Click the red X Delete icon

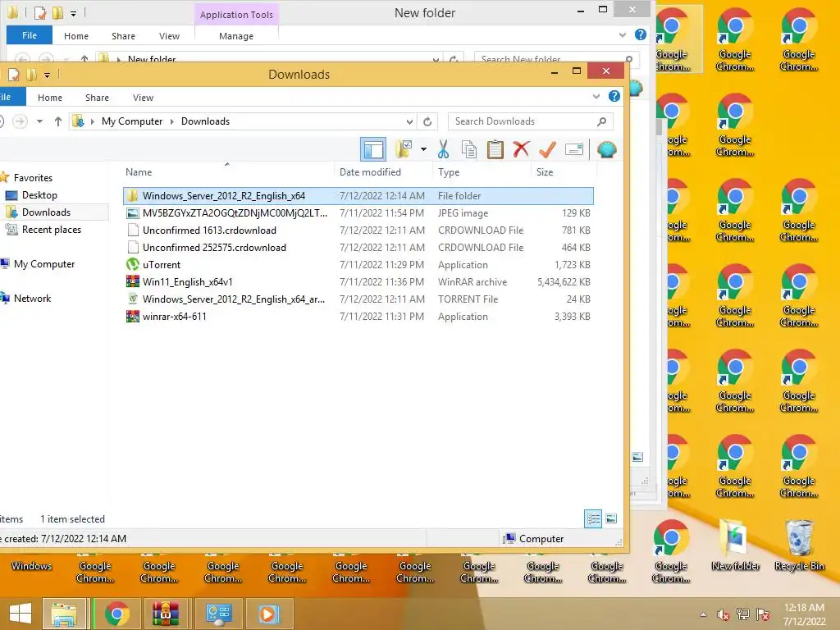click(521, 149)
